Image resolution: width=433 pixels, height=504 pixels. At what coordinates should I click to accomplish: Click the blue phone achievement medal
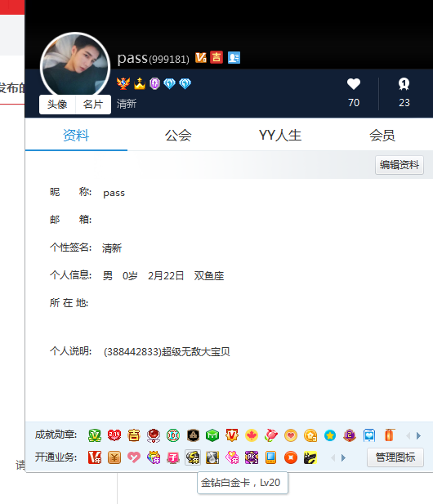369,435
